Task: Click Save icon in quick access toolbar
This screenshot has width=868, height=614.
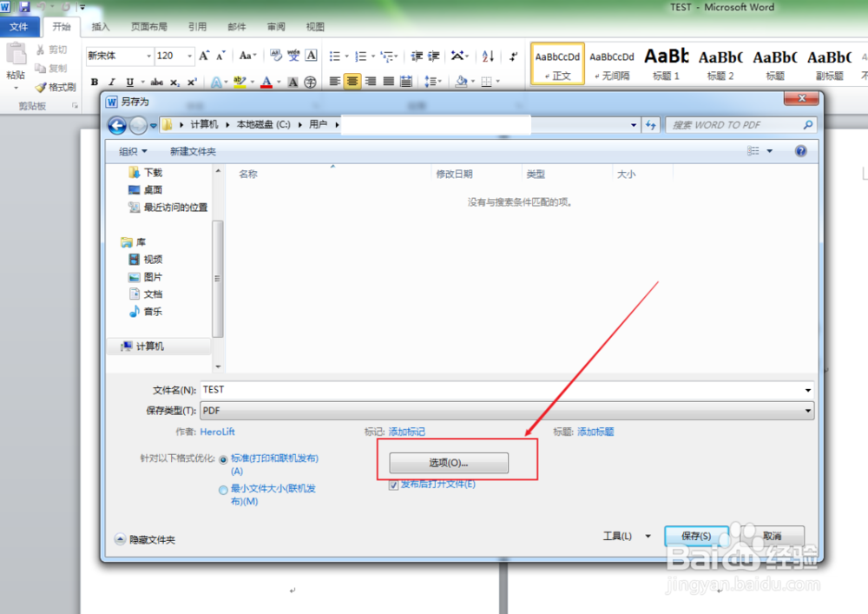Action: 24,7
